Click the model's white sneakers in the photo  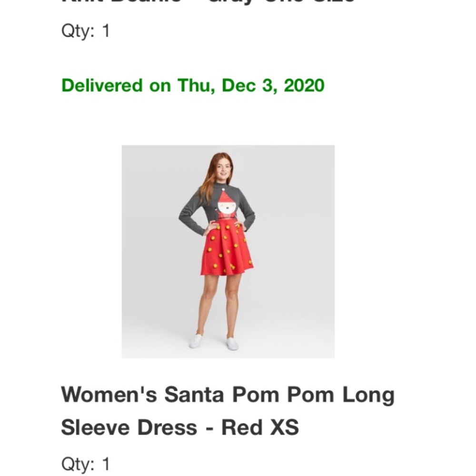[213, 341]
